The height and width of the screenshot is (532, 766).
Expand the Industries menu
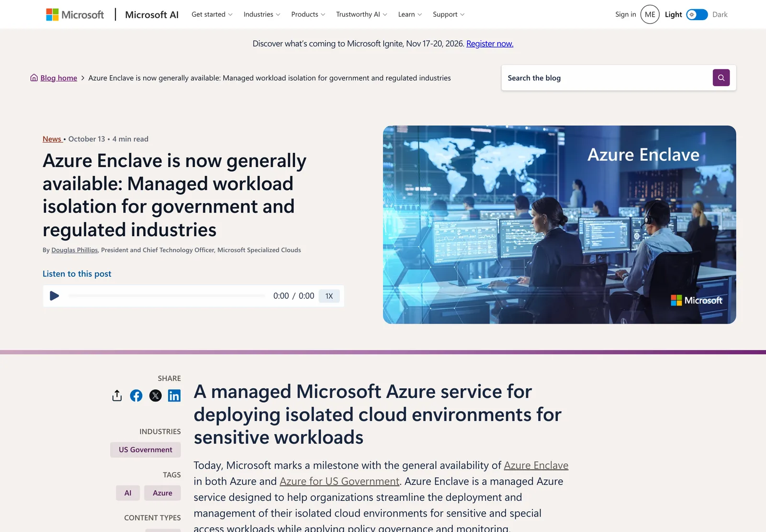262,14
